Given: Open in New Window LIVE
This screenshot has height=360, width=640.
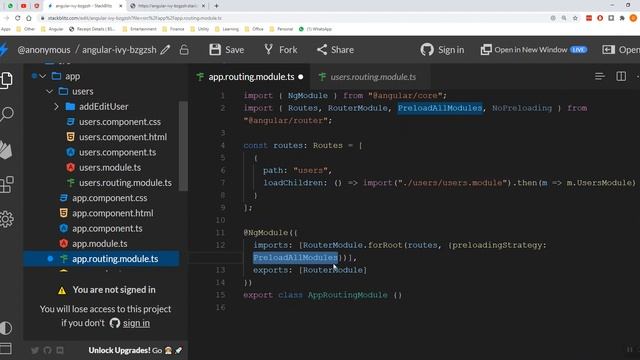Looking at the screenshot, I should (533, 50).
